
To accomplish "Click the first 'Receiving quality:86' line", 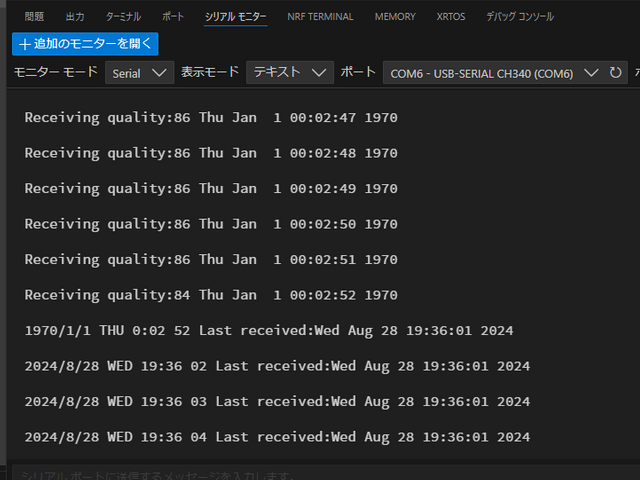I will coord(211,118).
